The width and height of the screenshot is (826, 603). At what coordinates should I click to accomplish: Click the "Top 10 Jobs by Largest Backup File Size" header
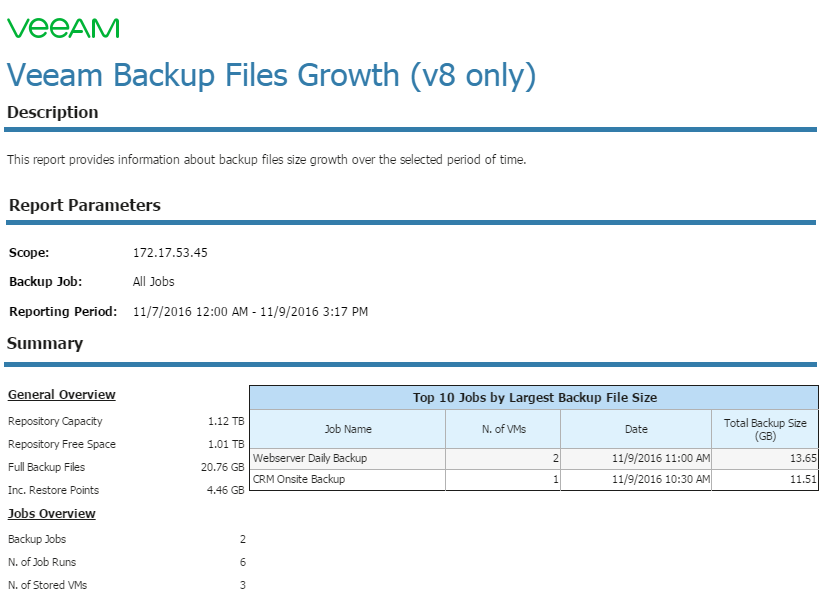pos(535,398)
